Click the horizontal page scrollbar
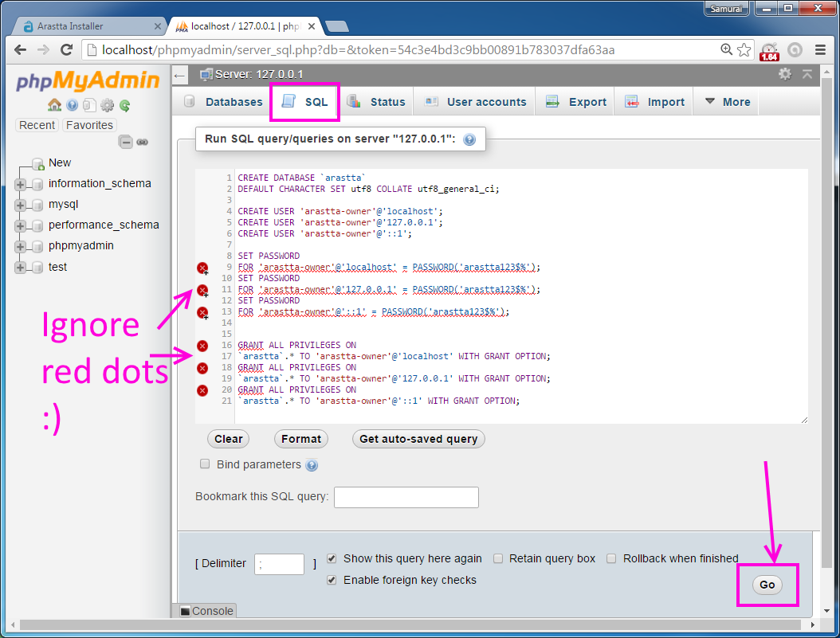Screen dimensions: 840x638 click(x=410, y=625)
